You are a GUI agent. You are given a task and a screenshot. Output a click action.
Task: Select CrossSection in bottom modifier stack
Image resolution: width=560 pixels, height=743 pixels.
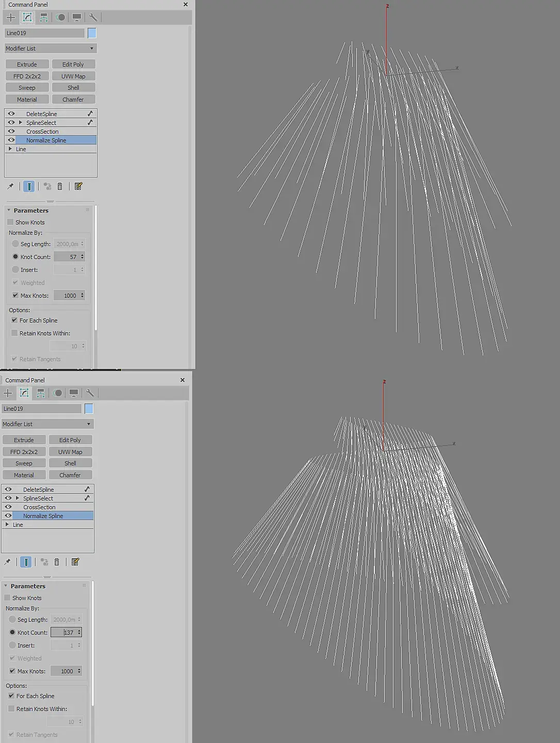(x=47, y=507)
